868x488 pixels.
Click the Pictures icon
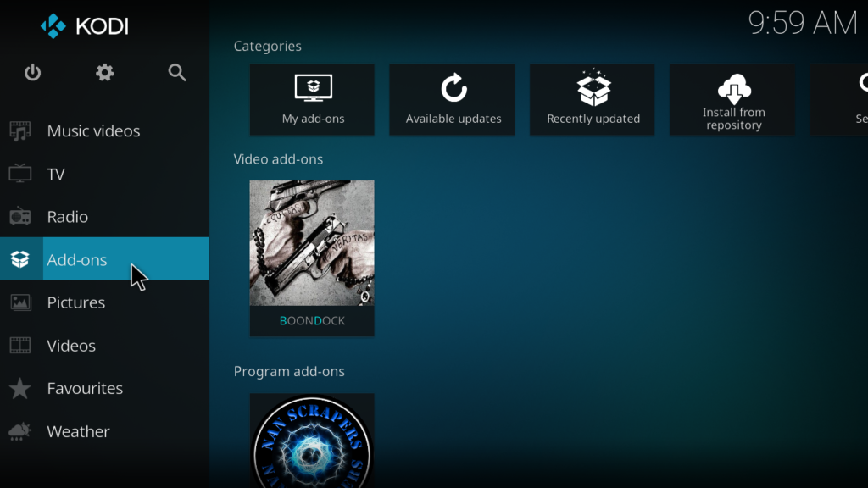[20, 302]
